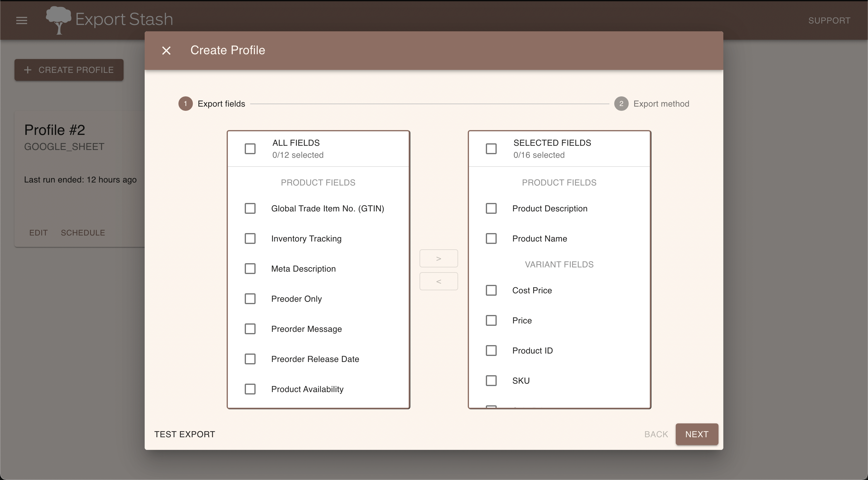Screen dimensions: 868x480
Task: Select step 1 Export fields
Action: 212,104
